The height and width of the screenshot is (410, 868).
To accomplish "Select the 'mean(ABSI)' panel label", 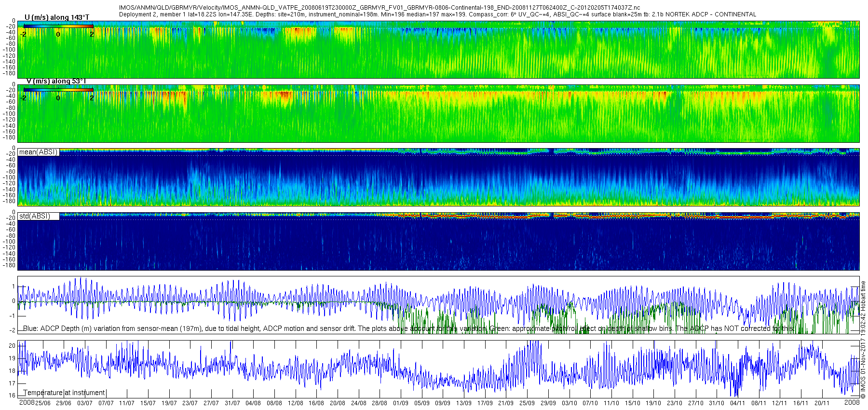I will (38, 152).
